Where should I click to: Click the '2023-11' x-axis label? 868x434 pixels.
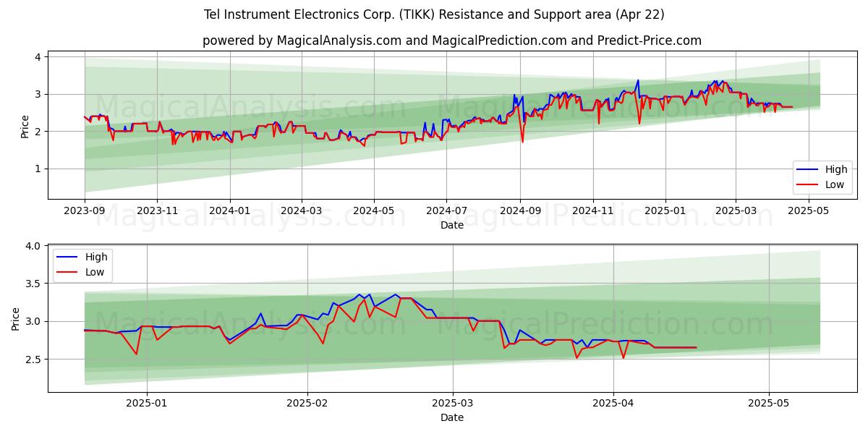click(157, 211)
